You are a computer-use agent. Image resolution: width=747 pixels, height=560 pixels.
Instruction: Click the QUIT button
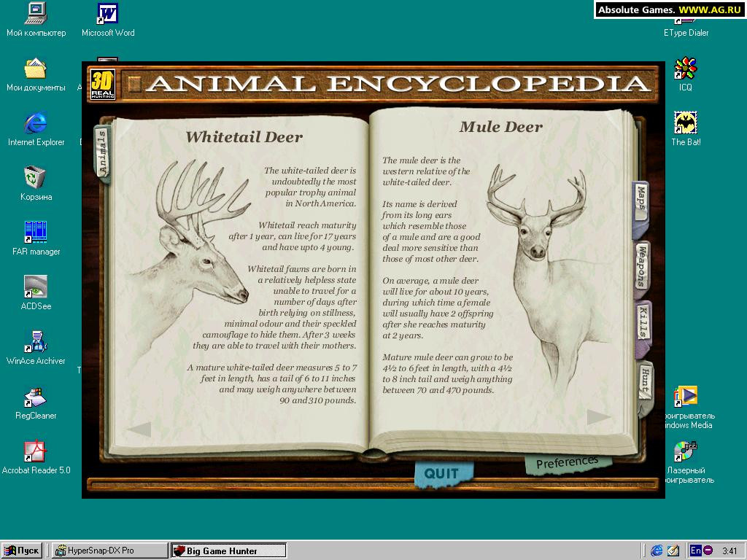point(443,474)
